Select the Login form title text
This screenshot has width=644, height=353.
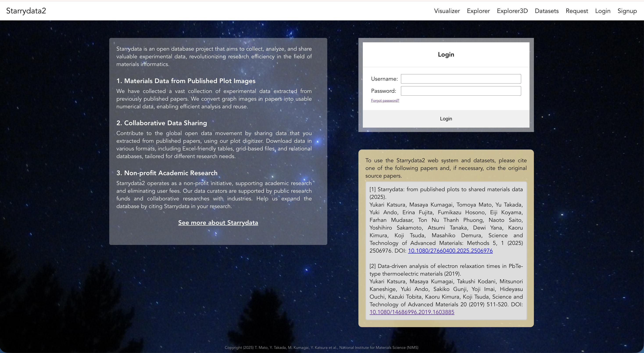[x=446, y=54]
